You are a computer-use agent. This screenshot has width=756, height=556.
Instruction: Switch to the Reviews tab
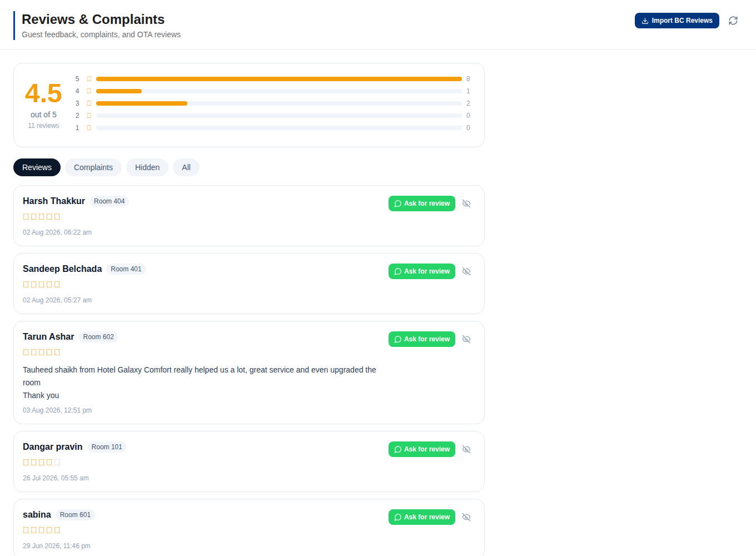[37, 167]
